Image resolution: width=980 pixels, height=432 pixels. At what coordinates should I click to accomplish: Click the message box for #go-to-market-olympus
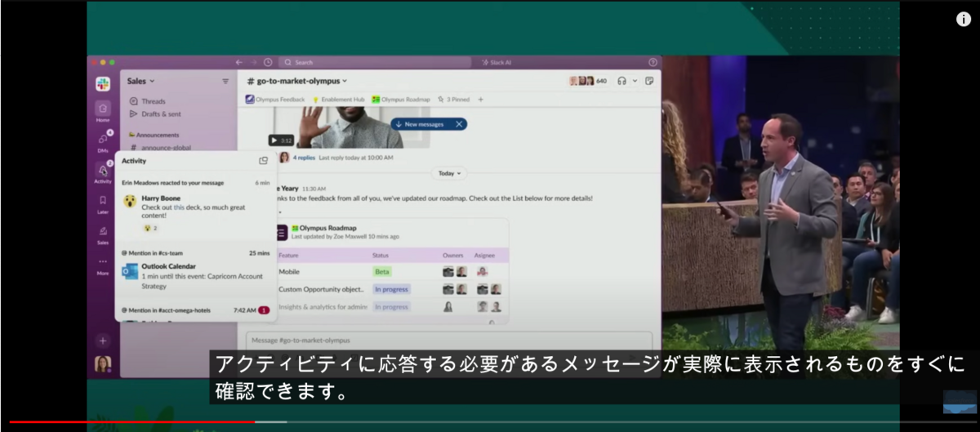pyautogui.click(x=449, y=341)
